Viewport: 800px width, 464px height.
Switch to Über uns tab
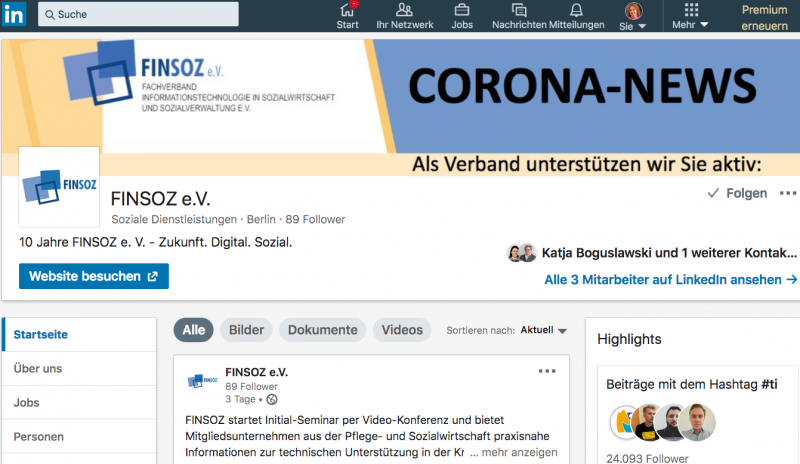38,368
